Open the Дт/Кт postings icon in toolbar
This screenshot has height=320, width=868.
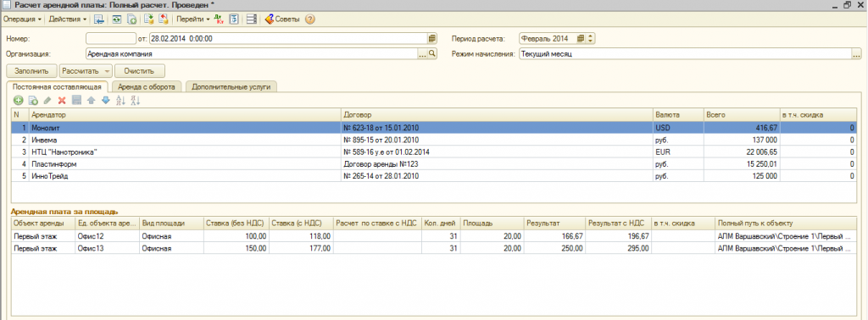220,19
